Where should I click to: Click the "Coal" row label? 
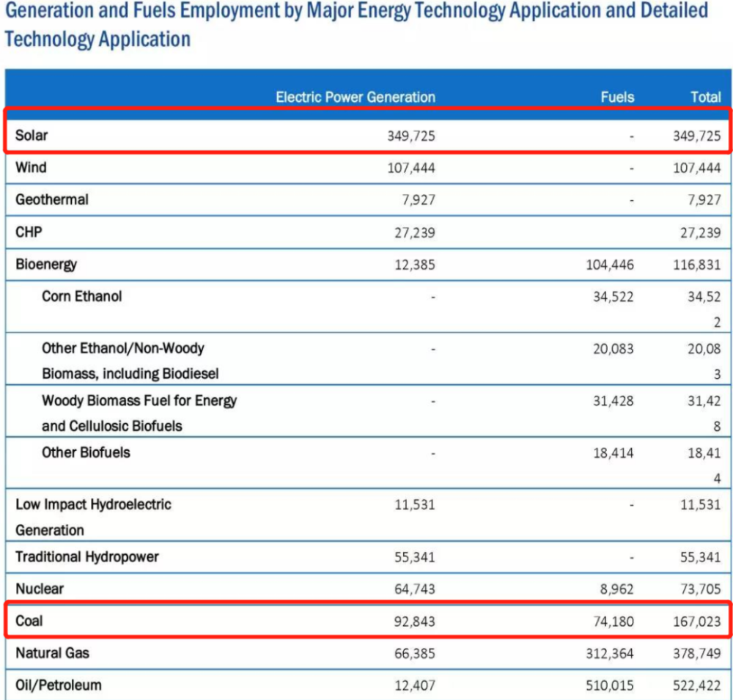29,621
